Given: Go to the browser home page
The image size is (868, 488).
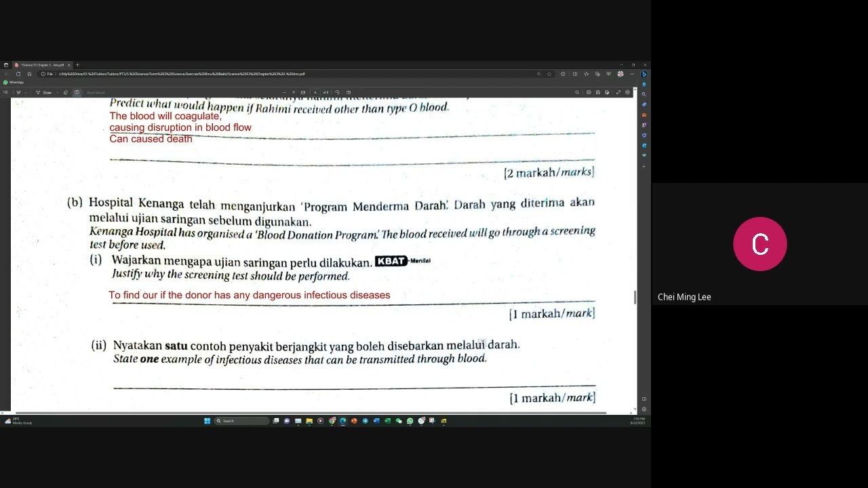Looking at the screenshot, I should (x=29, y=74).
